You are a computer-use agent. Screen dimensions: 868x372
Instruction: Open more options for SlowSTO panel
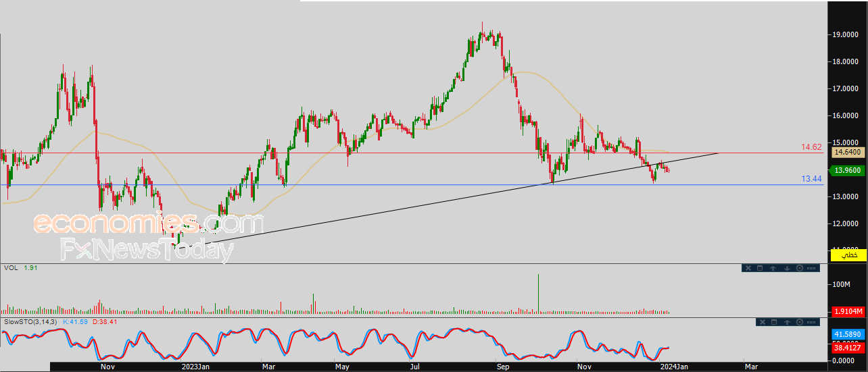click(811, 322)
